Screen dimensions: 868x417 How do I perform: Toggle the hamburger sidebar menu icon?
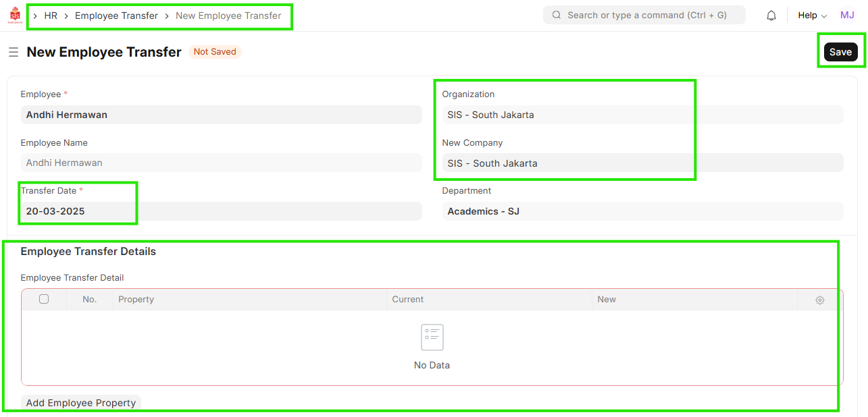(x=14, y=52)
